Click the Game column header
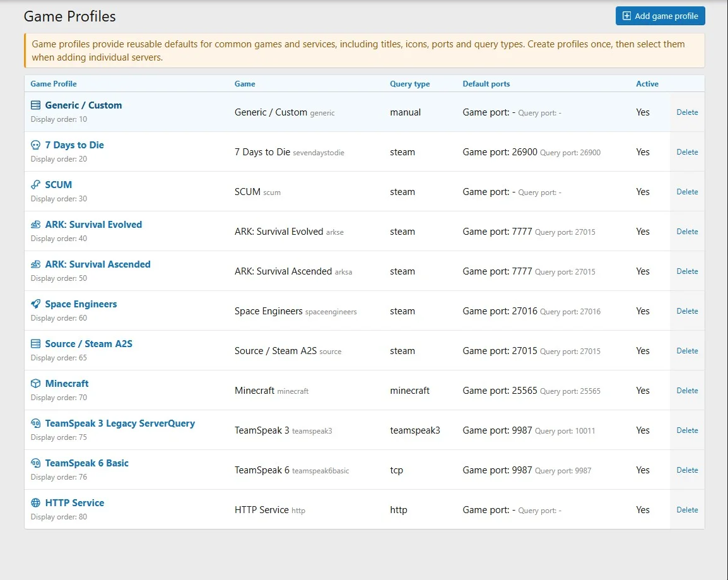The height and width of the screenshot is (580, 728). [x=245, y=83]
